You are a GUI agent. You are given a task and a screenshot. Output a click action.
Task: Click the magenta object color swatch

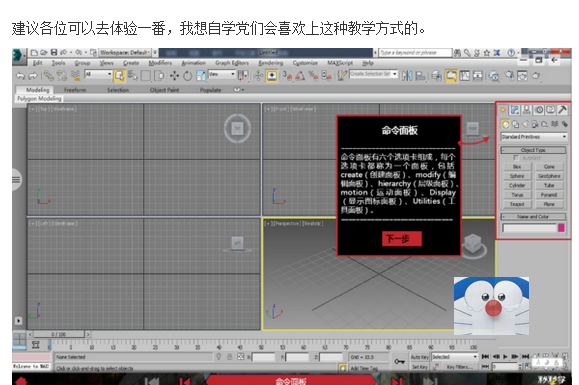561,228
